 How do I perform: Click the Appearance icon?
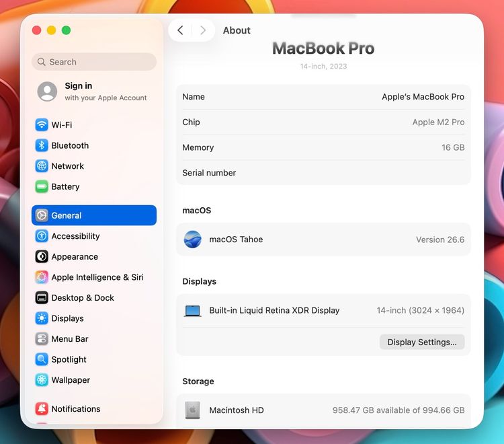[x=42, y=256]
